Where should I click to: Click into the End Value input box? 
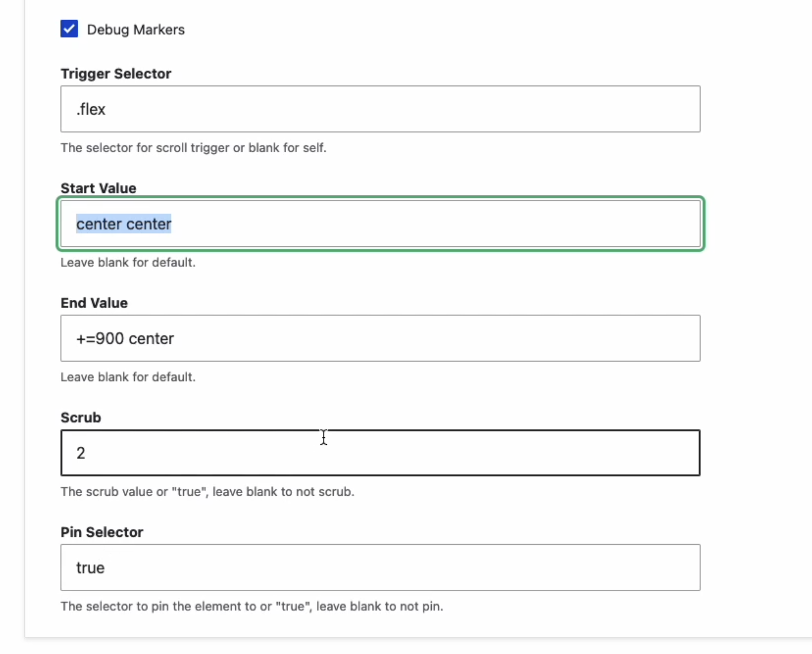[380, 338]
